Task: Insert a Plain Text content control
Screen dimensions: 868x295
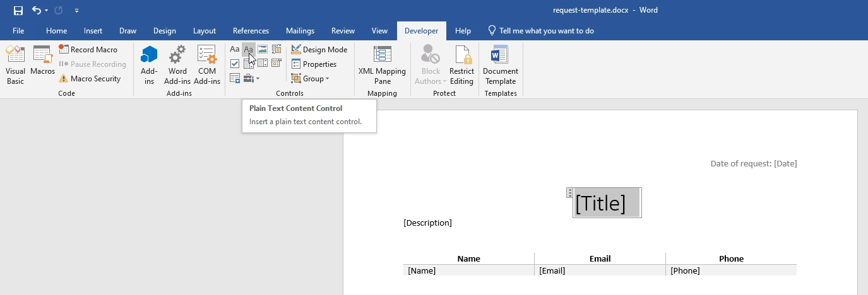Action: pyautogui.click(x=249, y=49)
